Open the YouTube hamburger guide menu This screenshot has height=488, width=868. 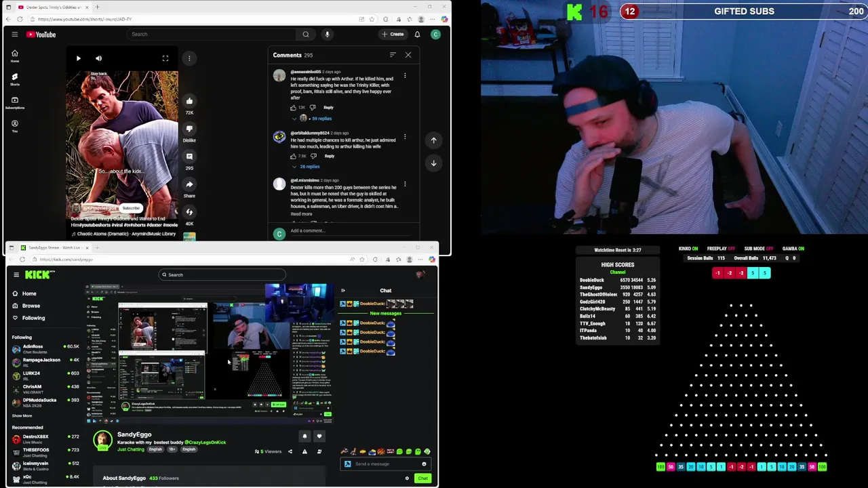(15, 34)
